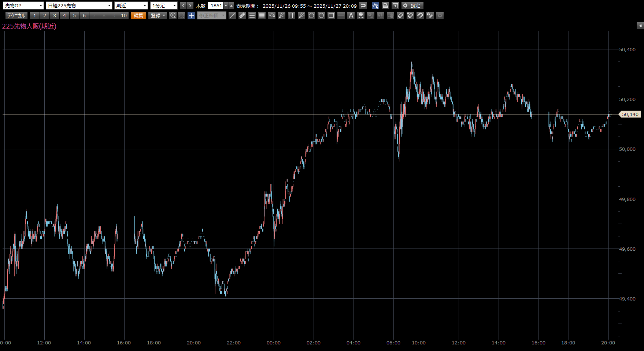
Task: Click the print chart icon
Action: pyautogui.click(x=385, y=5)
